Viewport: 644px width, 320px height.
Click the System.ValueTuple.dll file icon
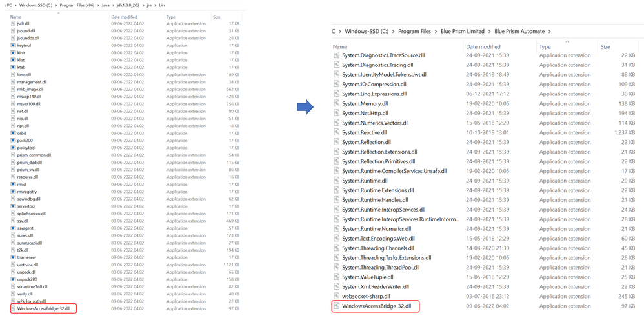[x=336, y=277]
